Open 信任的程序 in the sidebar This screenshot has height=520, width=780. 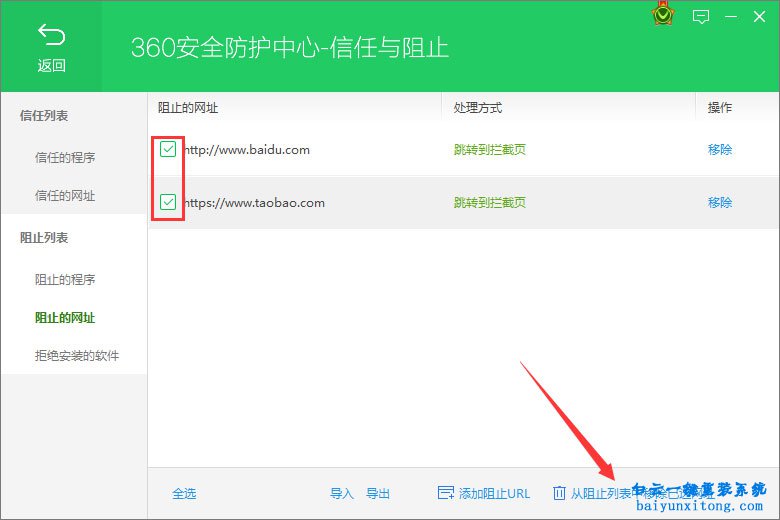pyautogui.click(x=65, y=157)
